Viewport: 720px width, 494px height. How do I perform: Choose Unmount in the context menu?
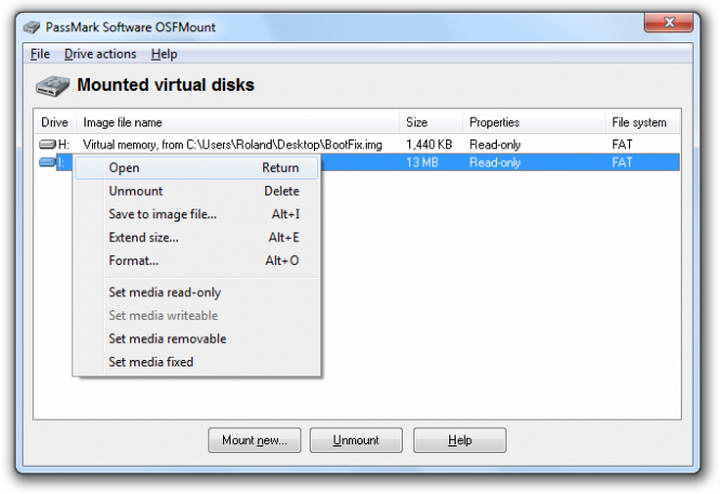(197, 191)
